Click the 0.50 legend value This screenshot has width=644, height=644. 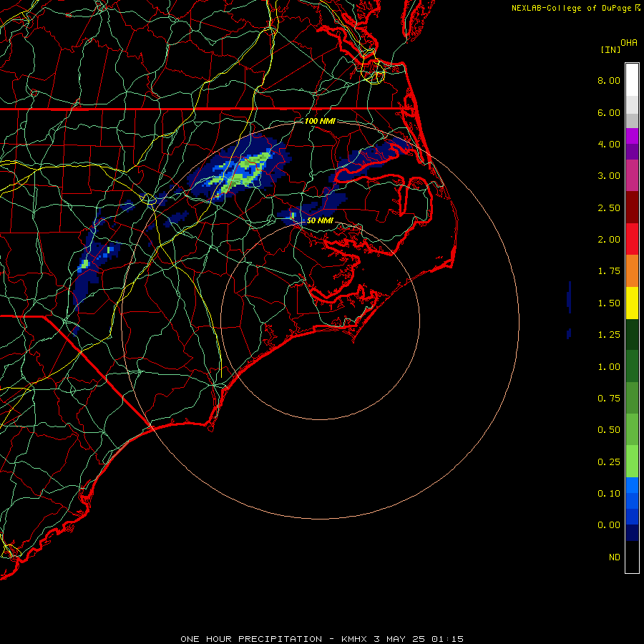pos(609,430)
